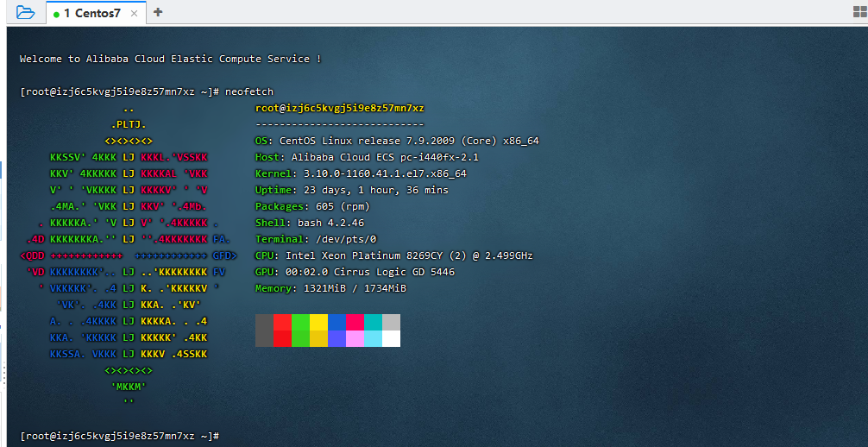Click the white color block in bottom row
The width and height of the screenshot is (868, 447).
point(392,338)
